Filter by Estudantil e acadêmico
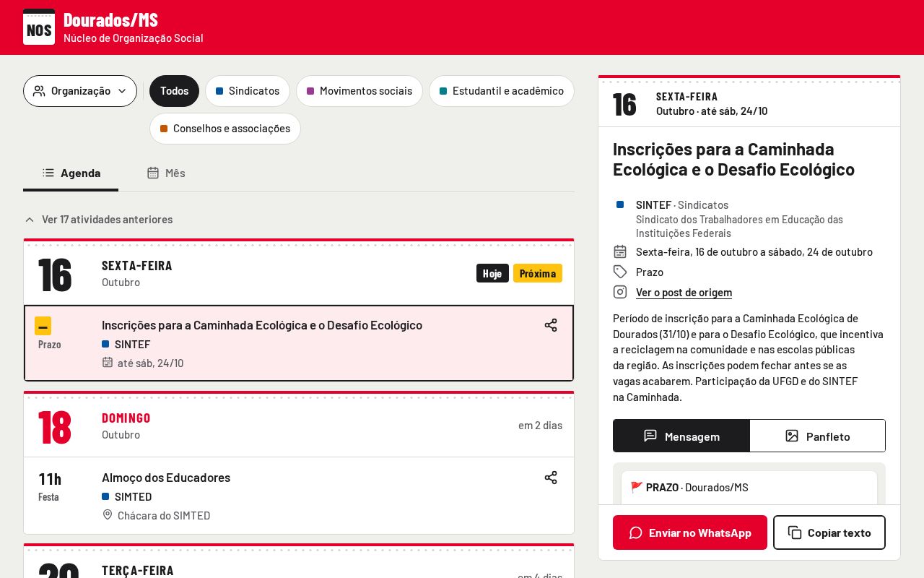This screenshot has width=924, height=578. pos(502,91)
